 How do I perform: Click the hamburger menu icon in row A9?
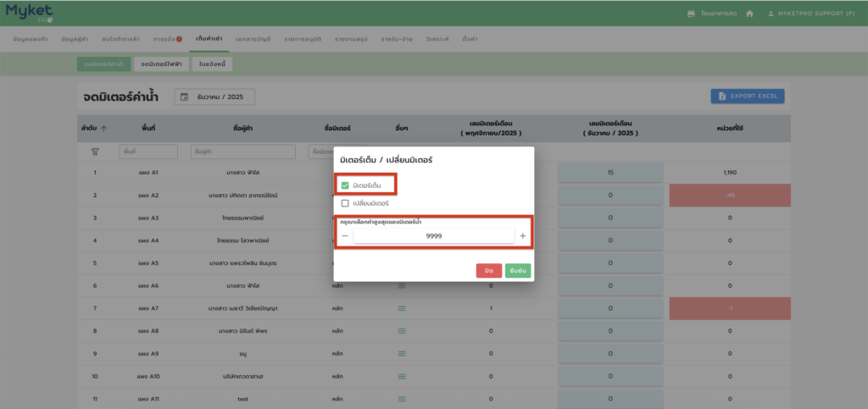pyautogui.click(x=402, y=352)
